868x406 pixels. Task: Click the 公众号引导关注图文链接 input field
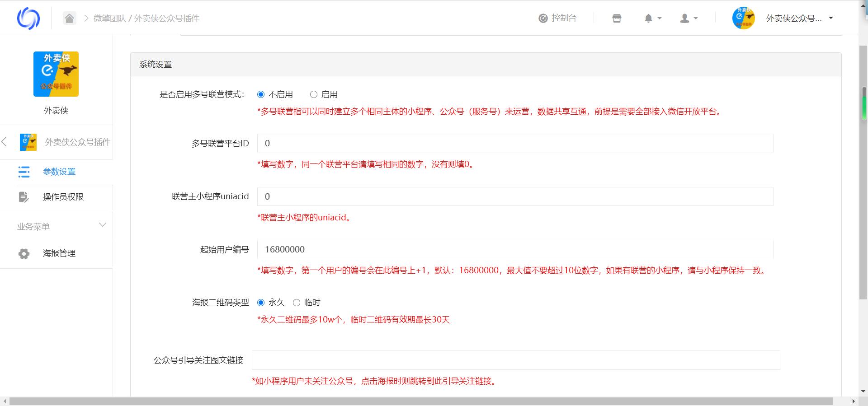[516, 360]
